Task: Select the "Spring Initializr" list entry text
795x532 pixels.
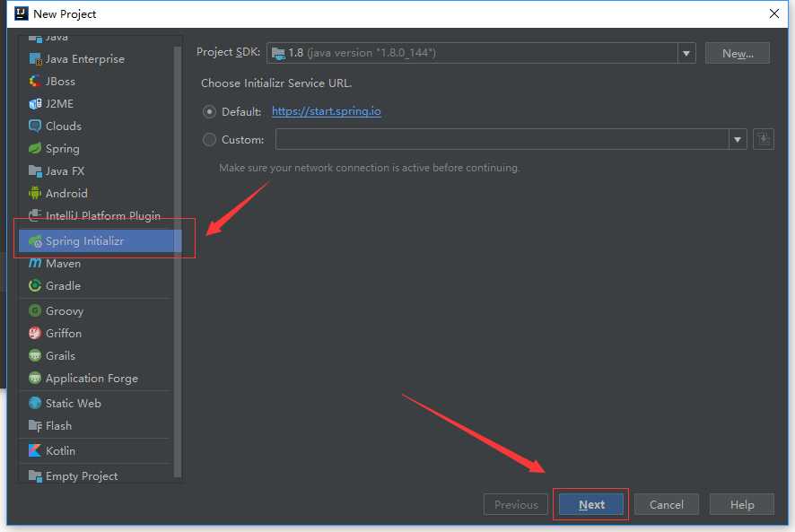Action: point(84,241)
